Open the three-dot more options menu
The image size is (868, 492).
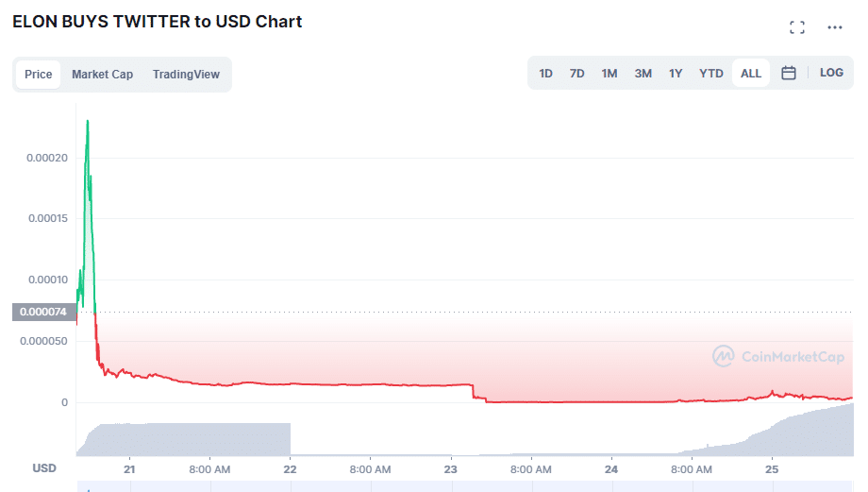pos(835,27)
